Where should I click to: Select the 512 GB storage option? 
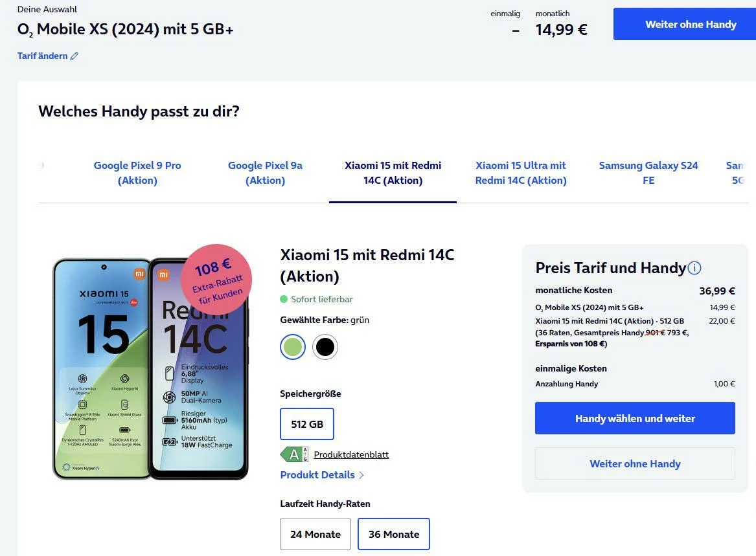pyautogui.click(x=307, y=424)
